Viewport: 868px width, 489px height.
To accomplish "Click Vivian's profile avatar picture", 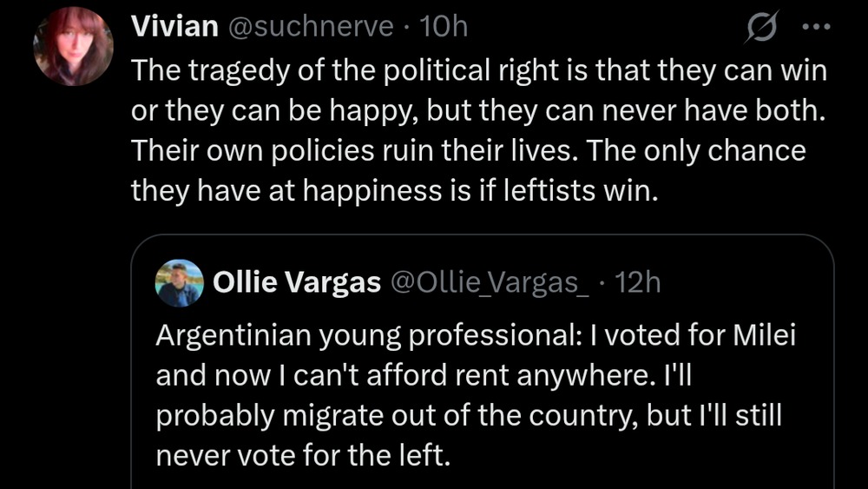I will [x=73, y=47].
